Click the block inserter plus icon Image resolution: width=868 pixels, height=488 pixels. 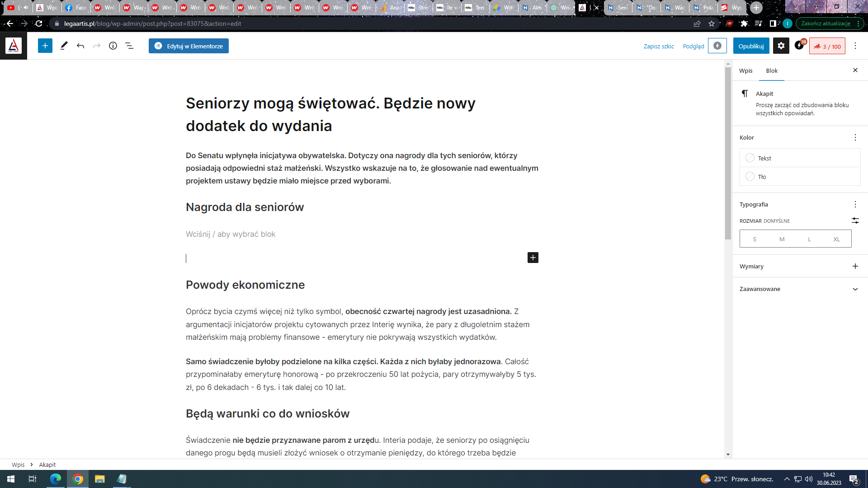click(x=45, y=46)
